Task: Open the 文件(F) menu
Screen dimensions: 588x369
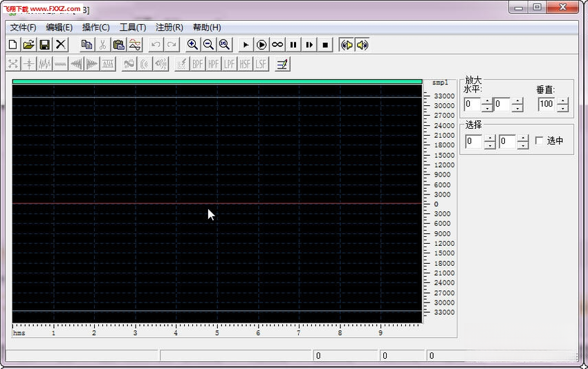Action: pos(23,28)
